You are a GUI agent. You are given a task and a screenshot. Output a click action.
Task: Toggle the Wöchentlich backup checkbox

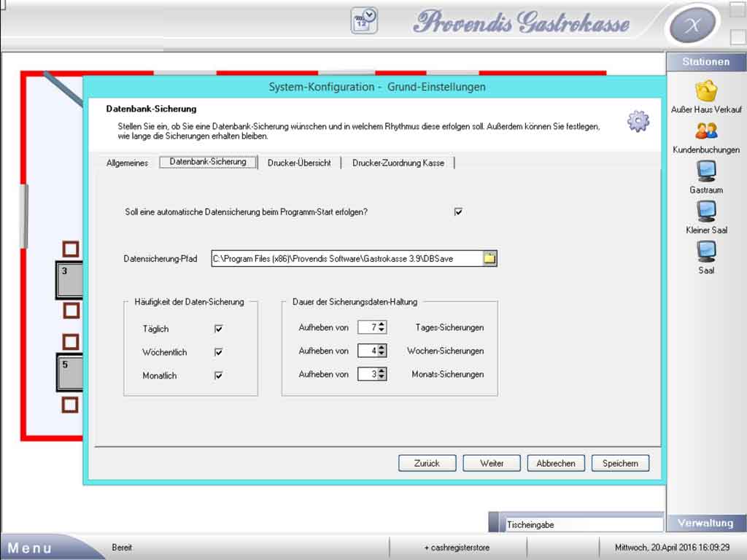219,352
